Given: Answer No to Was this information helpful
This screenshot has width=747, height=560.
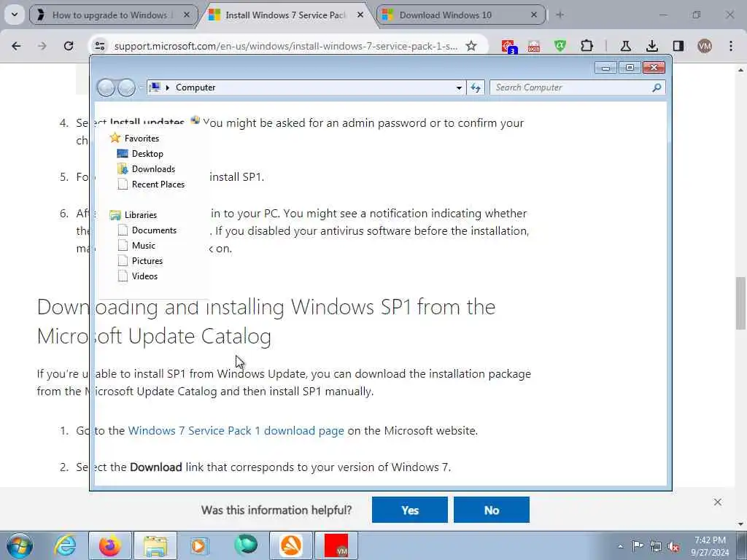Looking at the screenshot, I should 491,510.
